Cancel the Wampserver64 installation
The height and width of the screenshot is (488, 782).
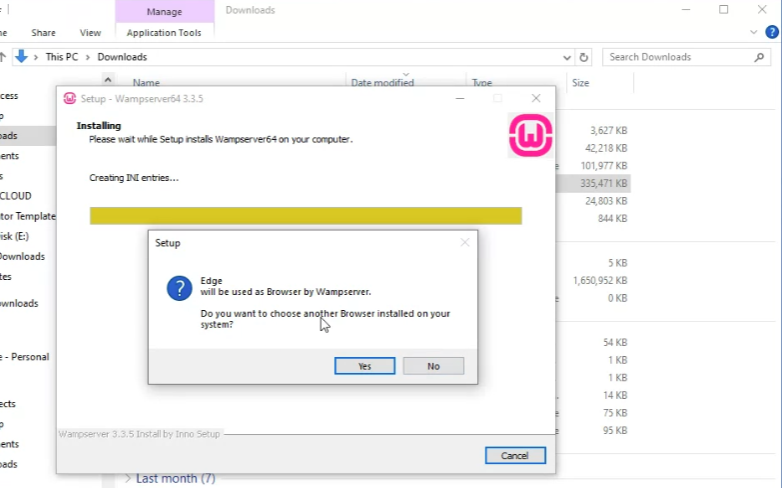pos(515,455)
